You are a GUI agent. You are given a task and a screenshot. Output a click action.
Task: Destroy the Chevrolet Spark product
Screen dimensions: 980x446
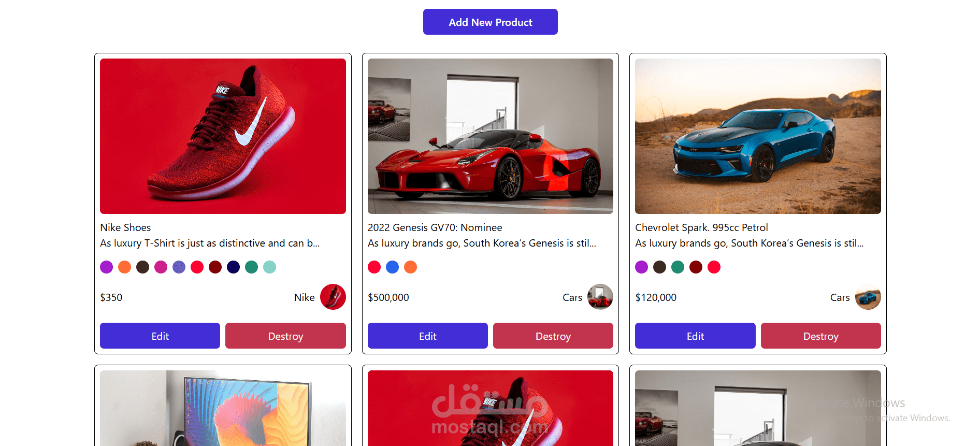(820, 336)
